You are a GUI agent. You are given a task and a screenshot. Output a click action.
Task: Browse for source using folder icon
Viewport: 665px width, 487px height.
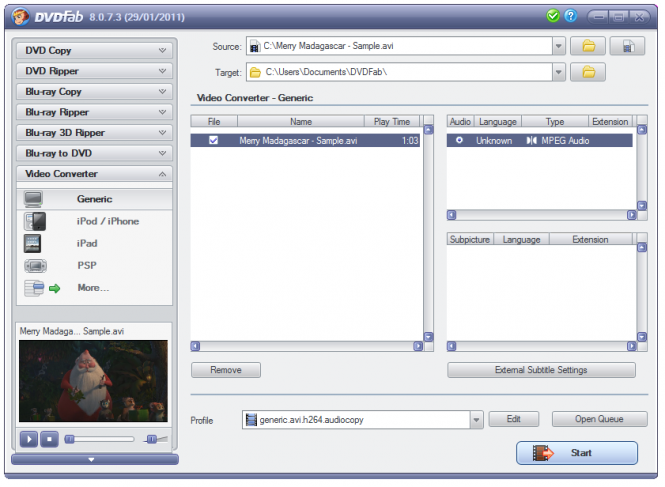[588, 46]
